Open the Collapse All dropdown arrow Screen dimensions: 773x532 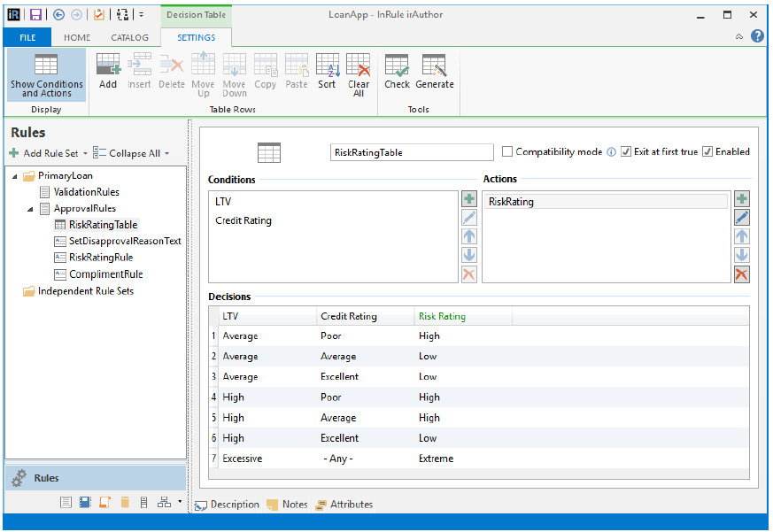point(166,153)
